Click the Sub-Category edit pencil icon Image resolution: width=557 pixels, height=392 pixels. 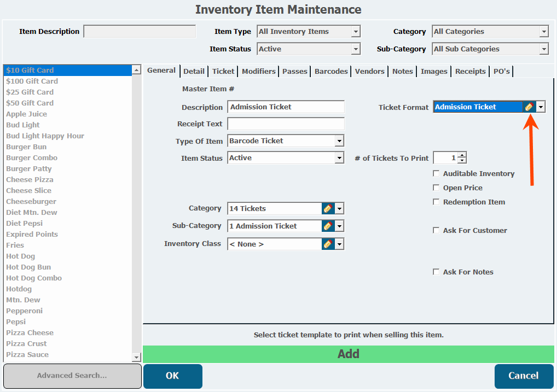(x=328, y=226)
